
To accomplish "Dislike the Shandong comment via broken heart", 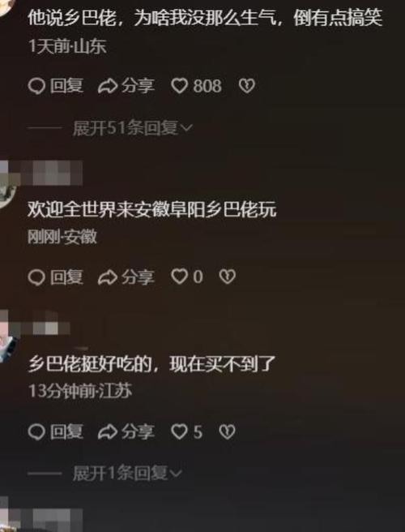I will (247, 86).
